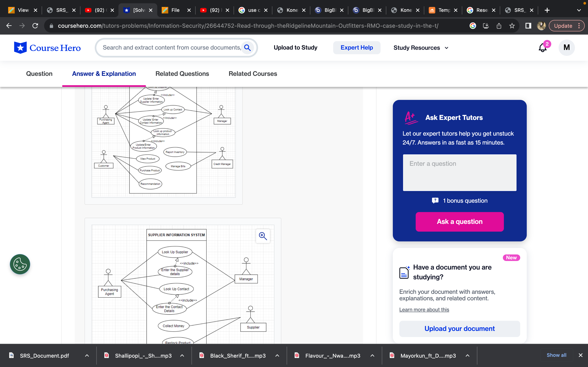The height and width of the screenshot is (367, 588).
Task: Expand the Study Resources dropdown
Action: pos(421,48)
